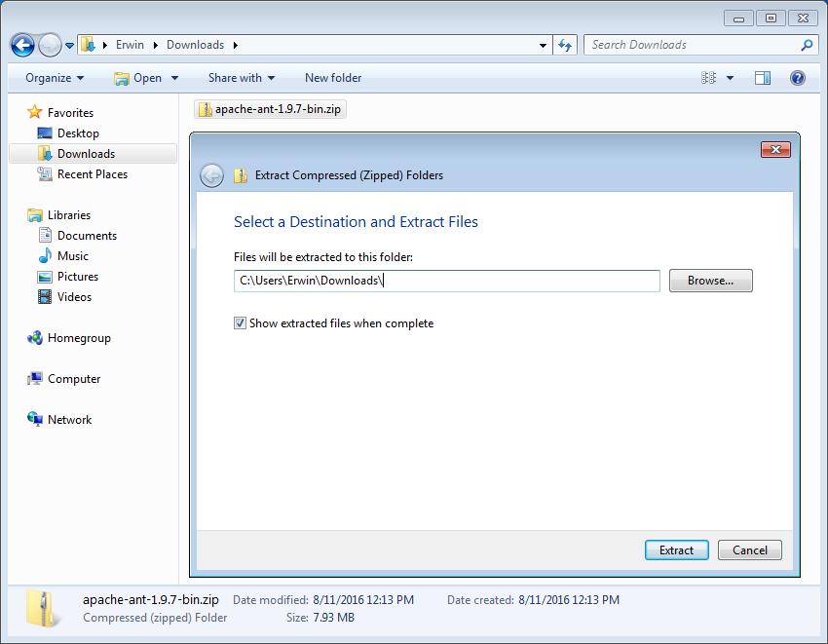Select Downloads under Favorites

[x=86, y=154]
